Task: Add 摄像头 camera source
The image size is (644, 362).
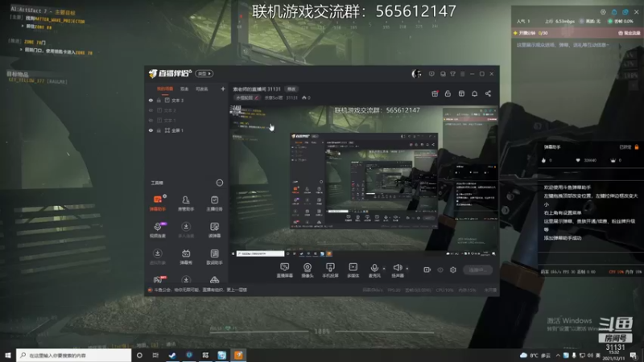Action: click(308, 270)
